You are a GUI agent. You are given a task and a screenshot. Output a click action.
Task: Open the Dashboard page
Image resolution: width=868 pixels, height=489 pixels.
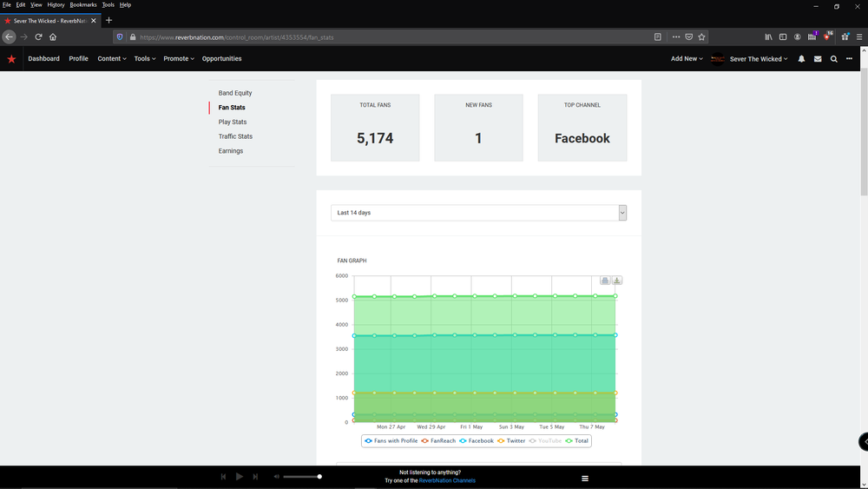pos(43,59)
